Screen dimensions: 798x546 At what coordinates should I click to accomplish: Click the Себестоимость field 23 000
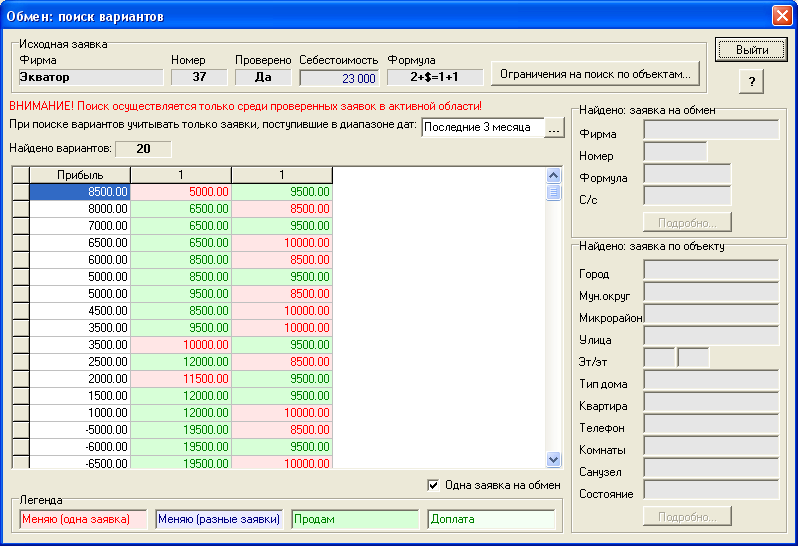tap(339, 78)
